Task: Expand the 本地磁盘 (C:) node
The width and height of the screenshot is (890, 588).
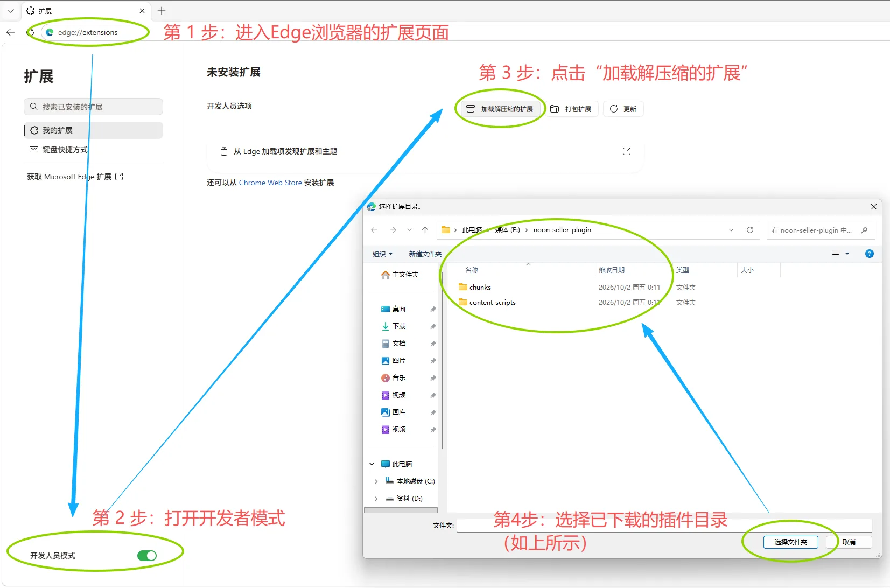Action: point(376,481)
